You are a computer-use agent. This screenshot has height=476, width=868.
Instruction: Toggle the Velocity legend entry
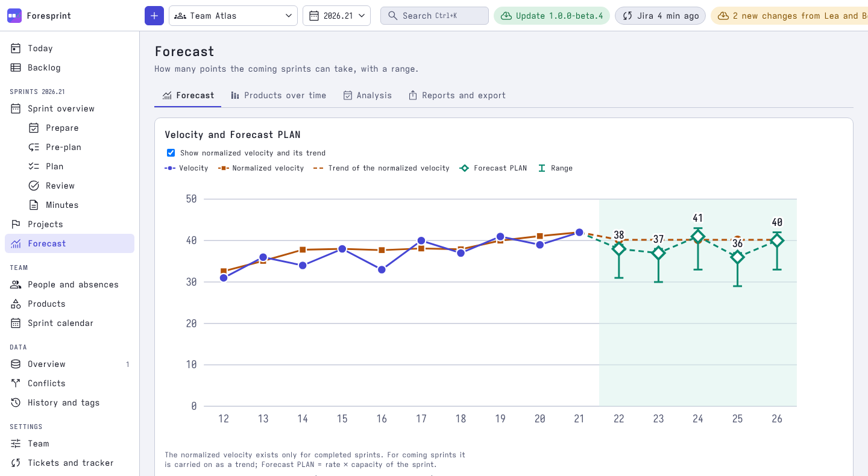tap(186, 168)
